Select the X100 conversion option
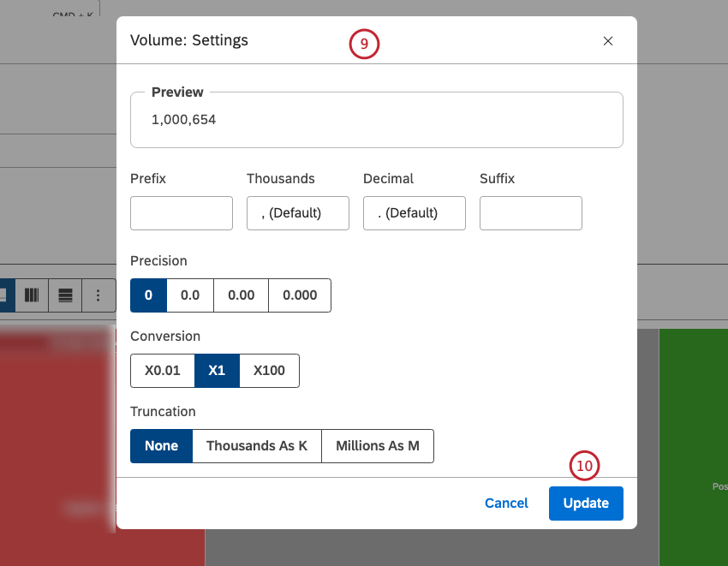The width and height of the screenshot is (728, 566). point(270,371)
